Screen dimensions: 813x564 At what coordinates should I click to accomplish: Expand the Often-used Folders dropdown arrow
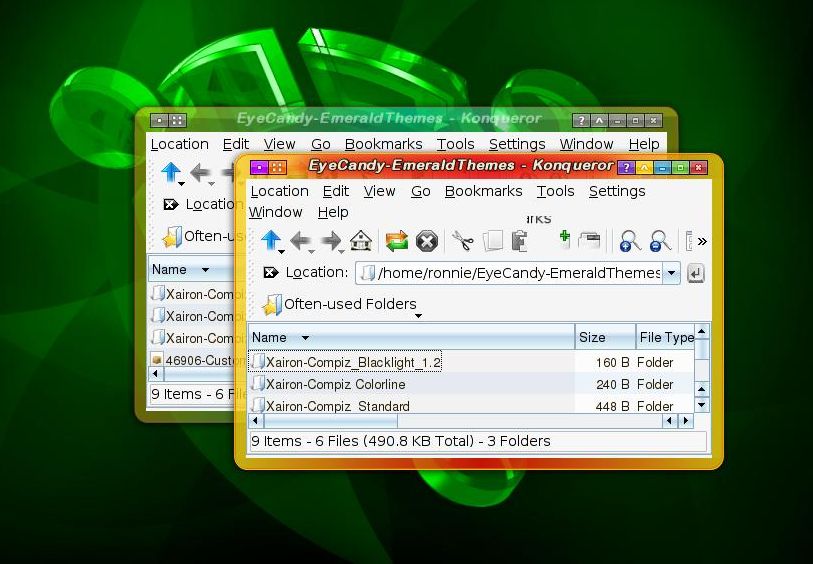click(x=418, y=316)
